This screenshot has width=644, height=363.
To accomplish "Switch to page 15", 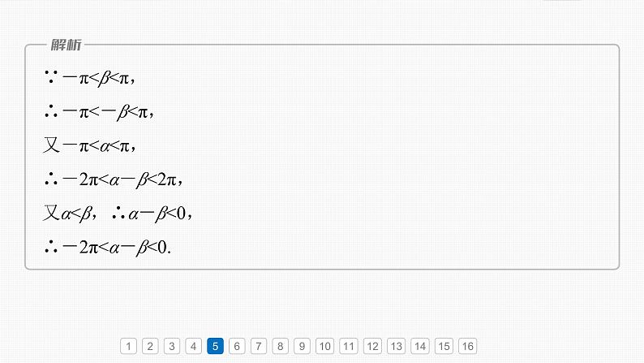I will (443, 347).
